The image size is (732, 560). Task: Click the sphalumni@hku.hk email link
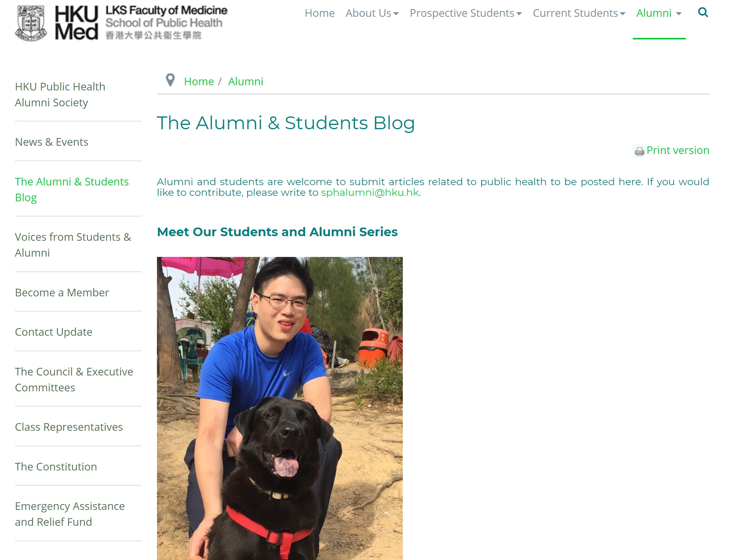coord(370,192)
